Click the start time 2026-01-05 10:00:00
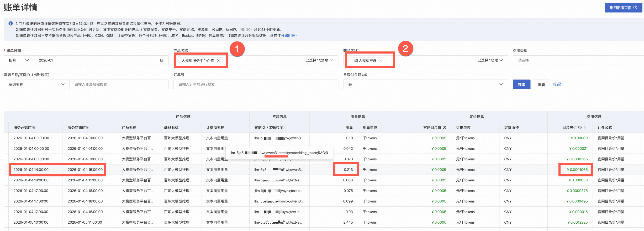Viewport: 644px width, 231px height. pyautogui.click(x=31, y=222)
